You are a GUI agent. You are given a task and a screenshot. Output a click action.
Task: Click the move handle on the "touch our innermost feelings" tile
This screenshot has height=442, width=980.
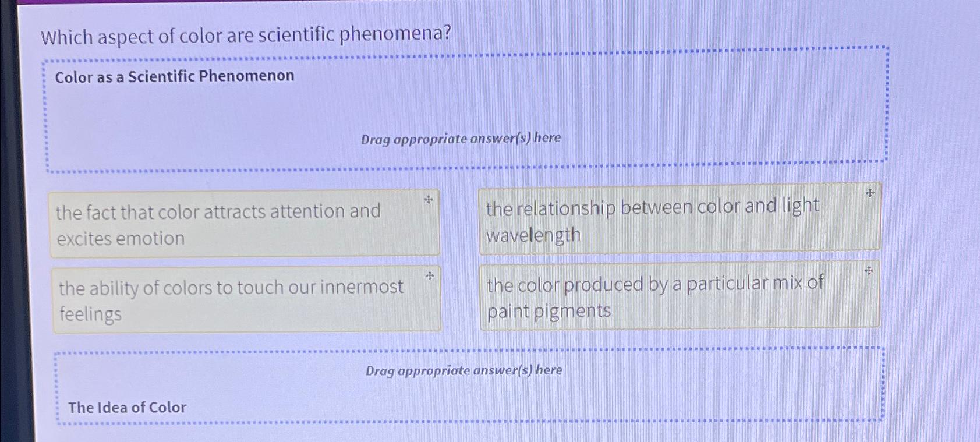[x=429, y=276]
